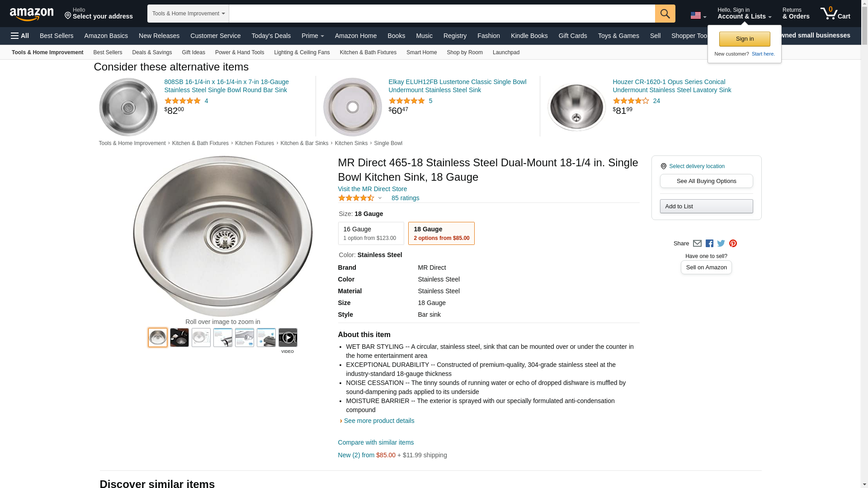This screenshot has width=868, height=488.
Task: Share product via email icon
Action: pos(697,244)
